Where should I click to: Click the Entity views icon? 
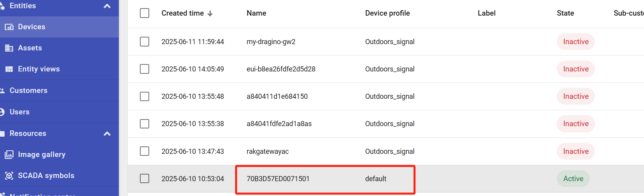point(9,69)
